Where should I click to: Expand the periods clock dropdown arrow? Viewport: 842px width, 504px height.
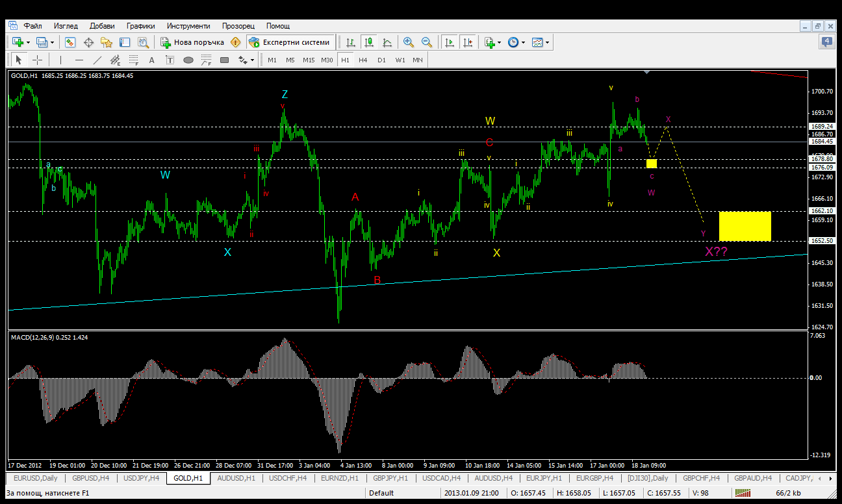(523, 42)
